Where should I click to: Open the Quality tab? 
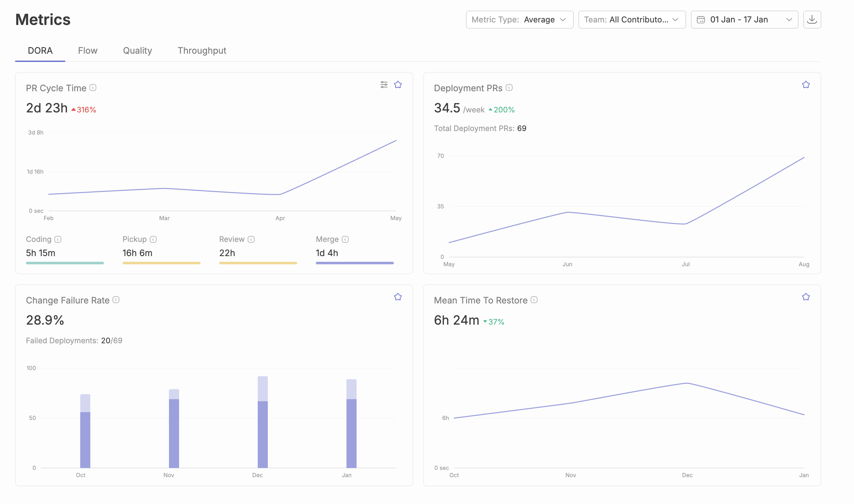(x=137, y=50)
